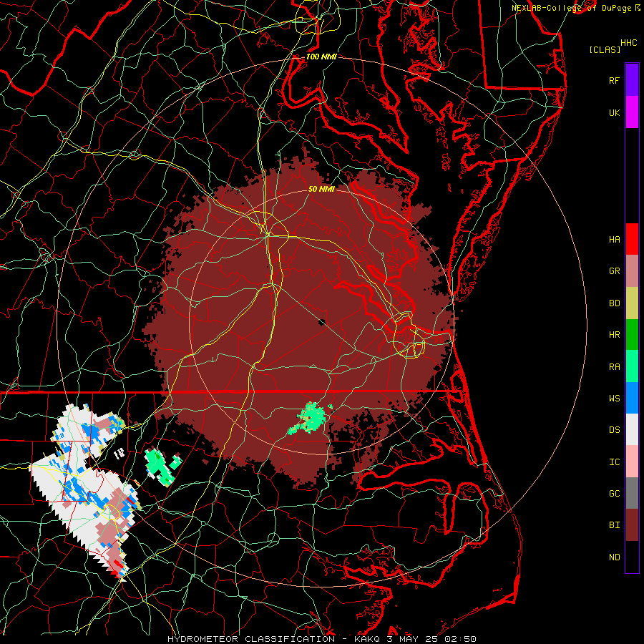
Task: Select the GC gray legend swatch
Action: [x=632, y=493]
